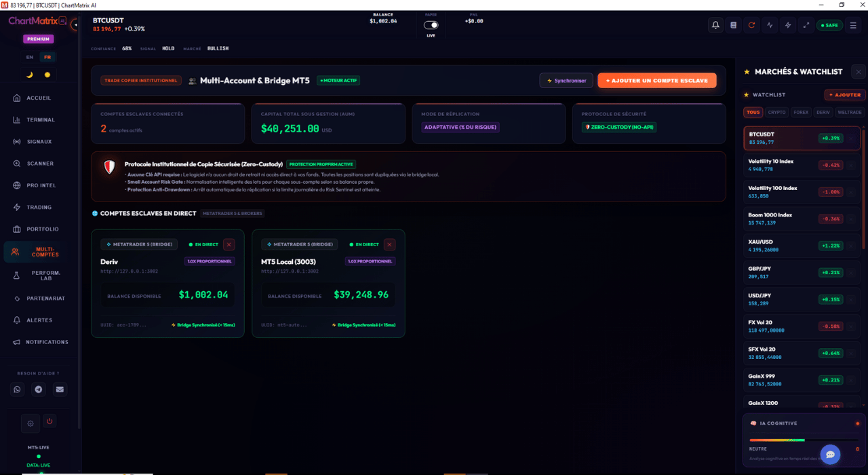868x475 pixels.
Task: Click the IA Cognitive sentiment gauge bar
Action: [804, 440]
